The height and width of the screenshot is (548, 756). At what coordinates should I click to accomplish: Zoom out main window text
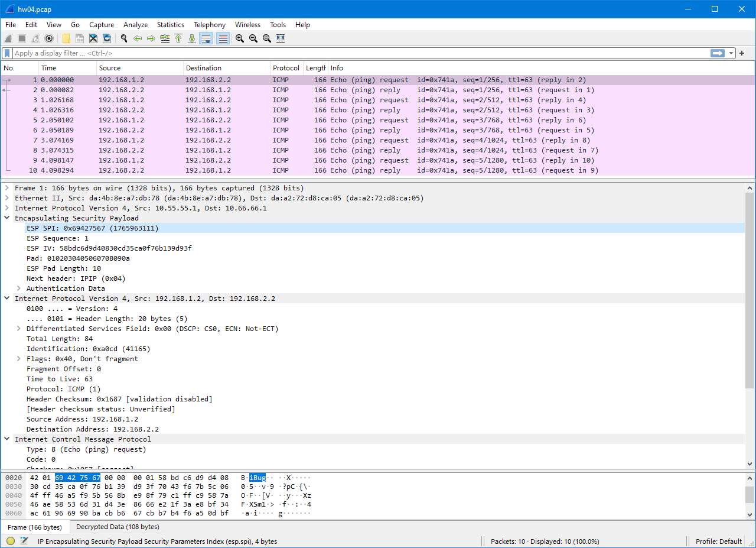[x=253, y=38]
